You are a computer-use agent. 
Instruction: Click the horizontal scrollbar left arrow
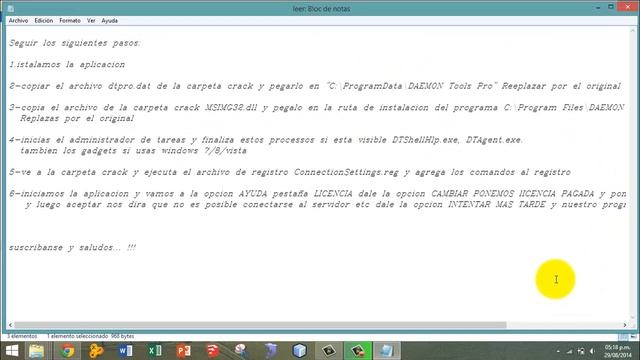(x=11, y=325)
